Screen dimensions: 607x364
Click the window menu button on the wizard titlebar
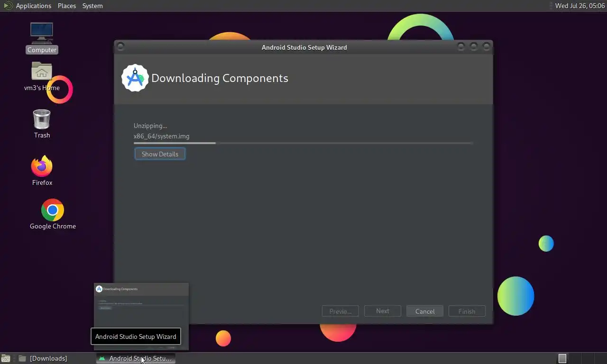pyautogui.click(x=120, y=46)
